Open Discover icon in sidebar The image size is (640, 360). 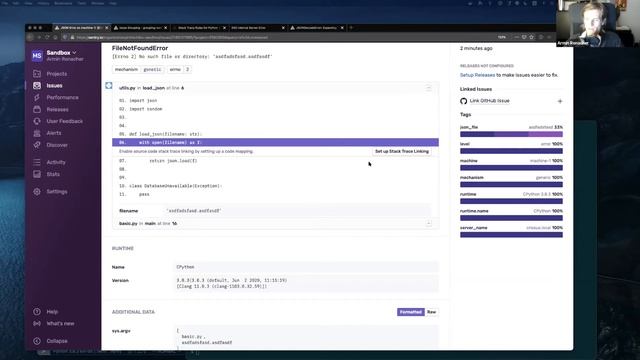click(x=37, y=145)
